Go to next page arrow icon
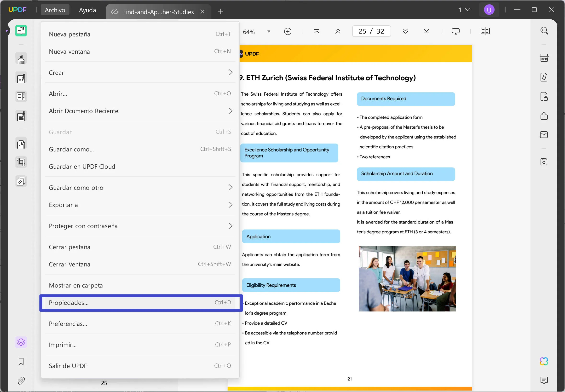 [x=405, y=31]
